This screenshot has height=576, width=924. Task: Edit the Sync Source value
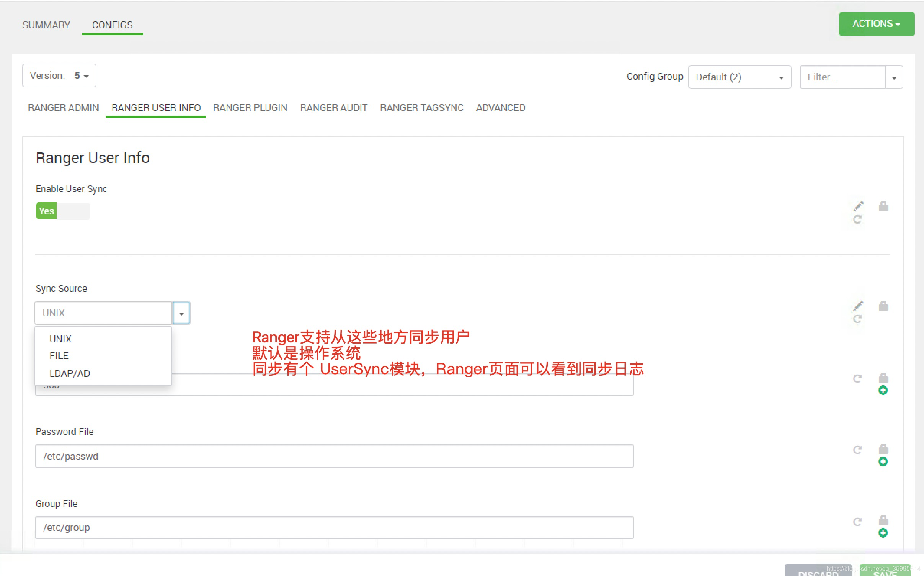858,305
